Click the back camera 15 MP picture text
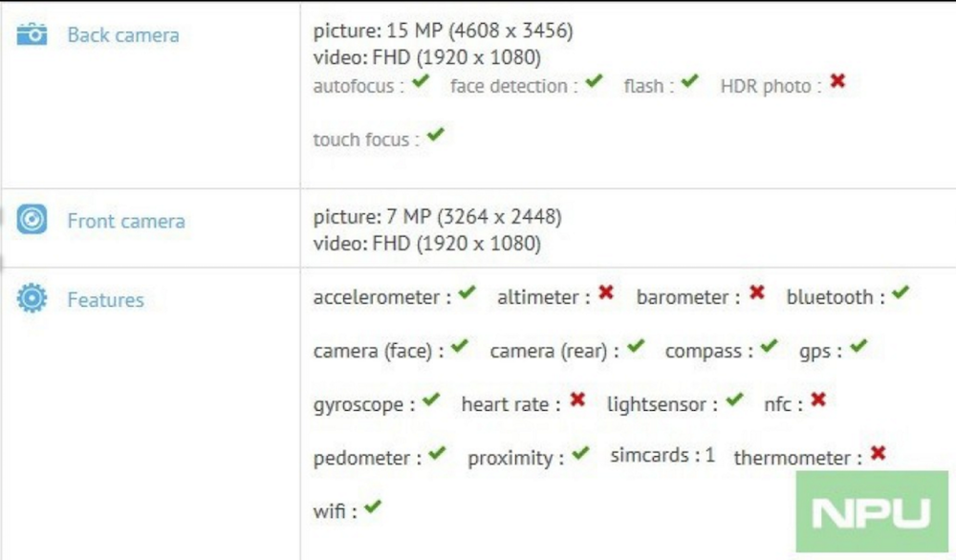The height and width of the screenshot is (560, 956). pyautogui.click(x=443, y=31)
